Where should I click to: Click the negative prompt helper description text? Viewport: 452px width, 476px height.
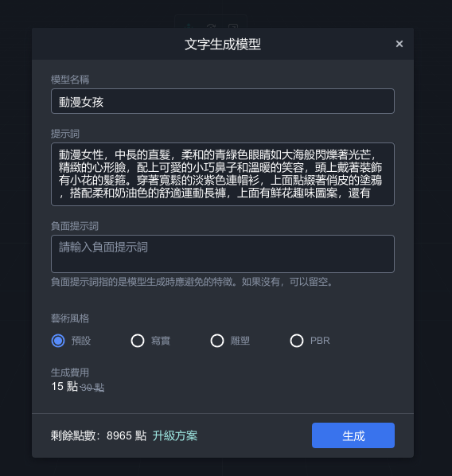(192, 282)
